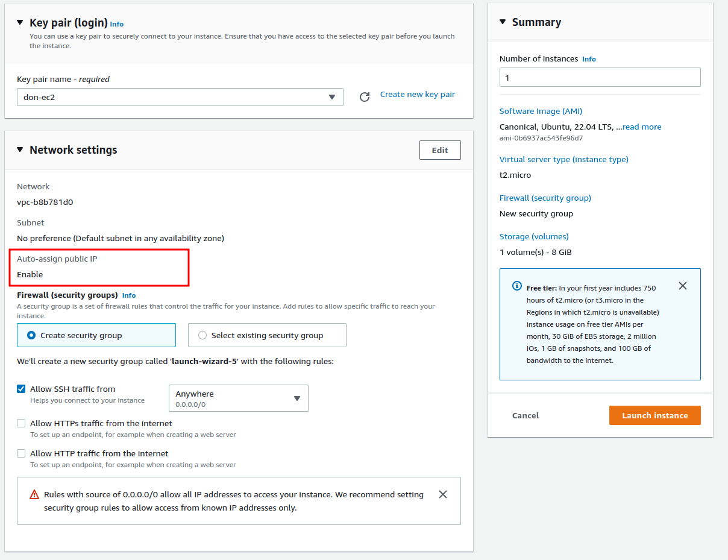The width and height of the screenshot is (728, 560).
Task: Check Allow HTTPs traffic from the internet
Action: [21, 423]
